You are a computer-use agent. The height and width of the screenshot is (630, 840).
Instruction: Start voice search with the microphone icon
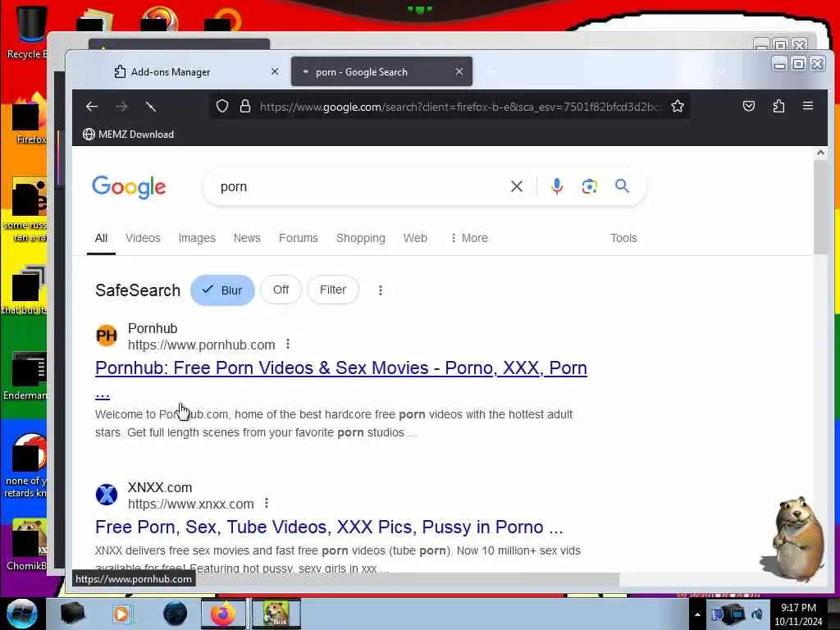tap(557, 186)
